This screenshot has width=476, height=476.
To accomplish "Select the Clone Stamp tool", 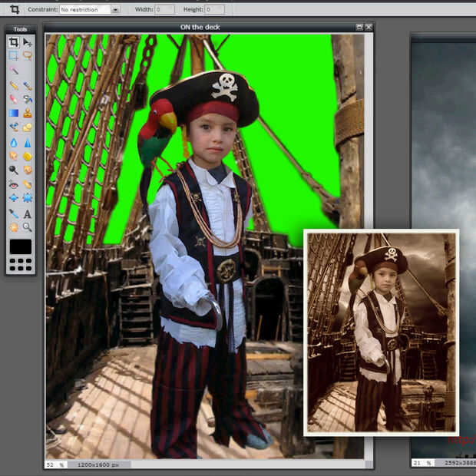I will pyautogui.click(x=28, y=113).
